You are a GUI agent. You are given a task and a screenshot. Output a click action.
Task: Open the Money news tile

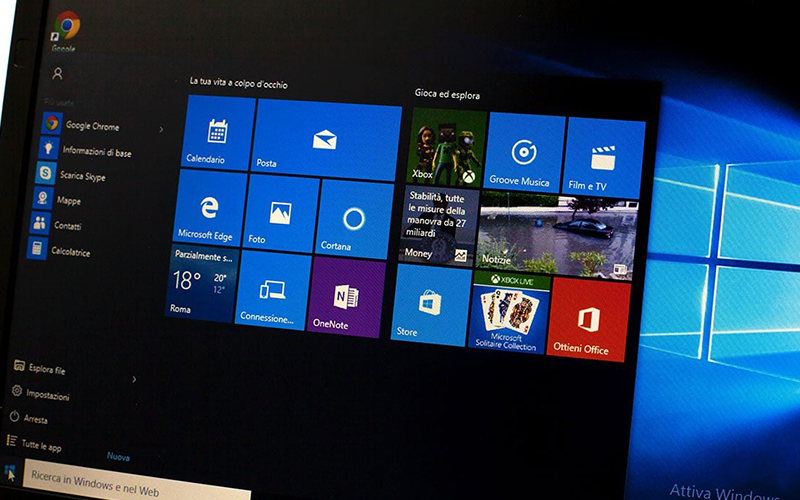pos(438,226)
